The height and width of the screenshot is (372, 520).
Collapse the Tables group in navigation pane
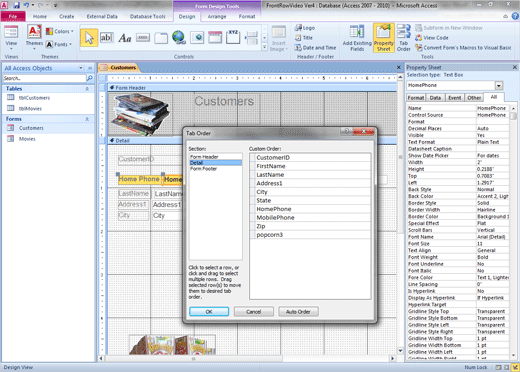(87, 89)
